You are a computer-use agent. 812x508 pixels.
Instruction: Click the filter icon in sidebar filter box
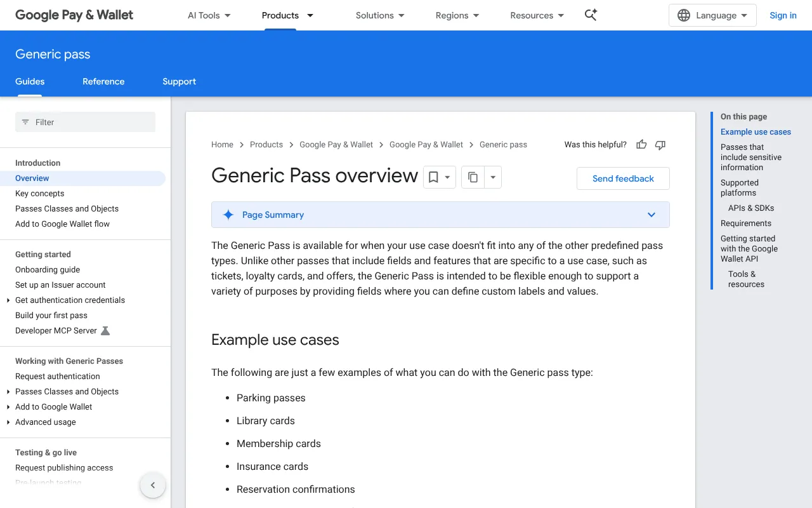click(x=25, y=122)
